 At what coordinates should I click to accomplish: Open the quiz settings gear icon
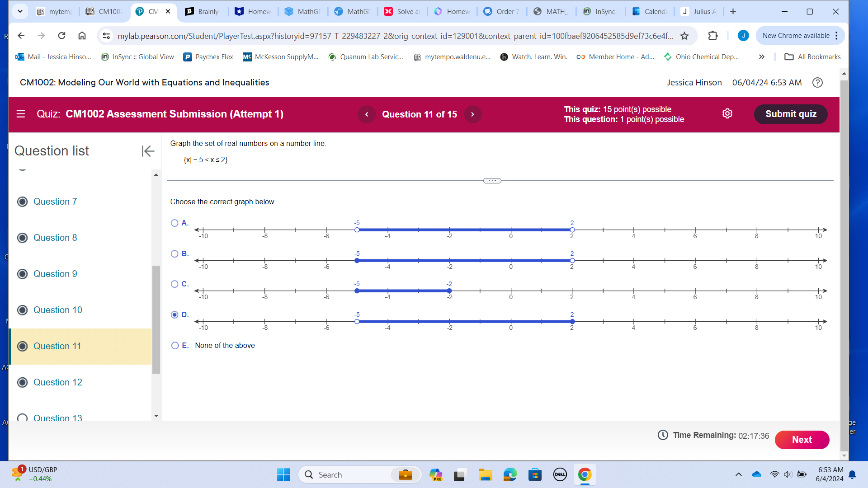pyautogui.click(x=727, y=114)
